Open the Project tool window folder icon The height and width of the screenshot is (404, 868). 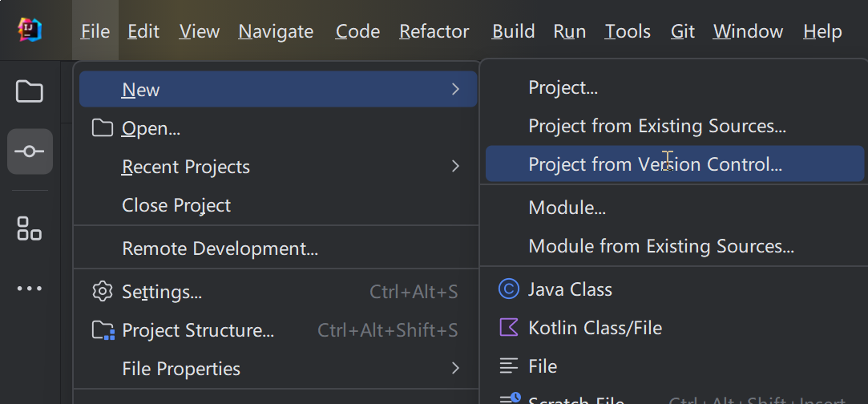click(x=30, y=91)
